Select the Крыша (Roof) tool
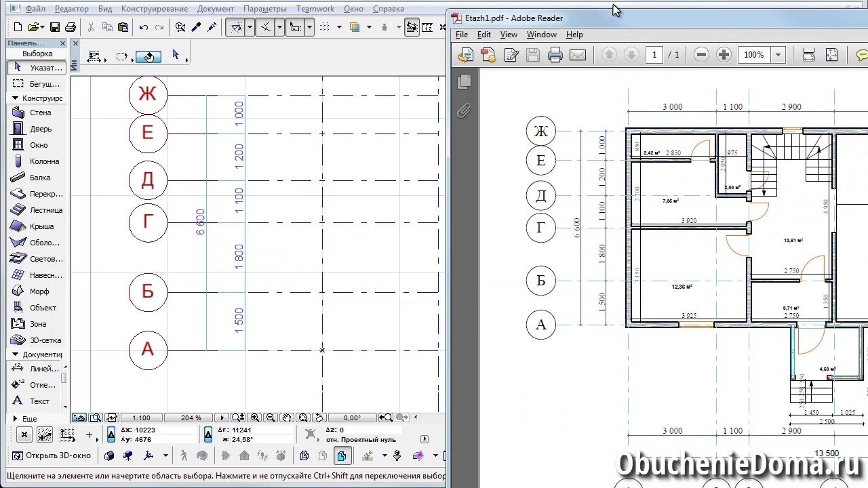 [x=37, y=226]
